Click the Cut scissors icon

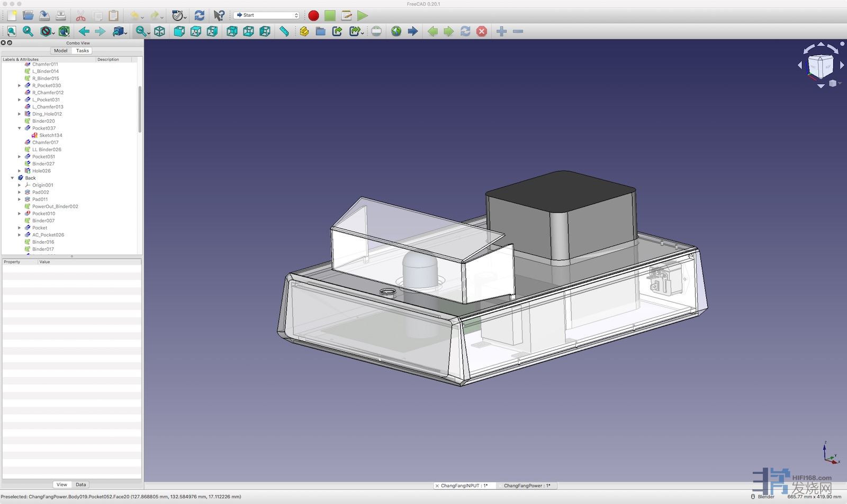(x=80, y=16)
